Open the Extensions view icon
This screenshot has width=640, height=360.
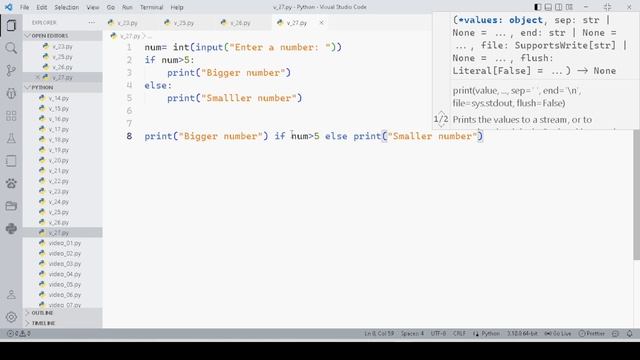[x=11, y=116]
